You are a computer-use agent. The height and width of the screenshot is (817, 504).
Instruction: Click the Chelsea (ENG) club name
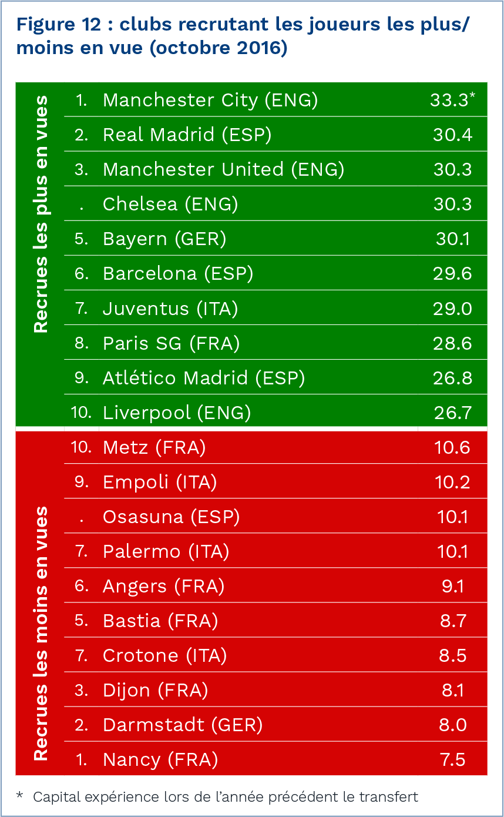pos(170,205)
